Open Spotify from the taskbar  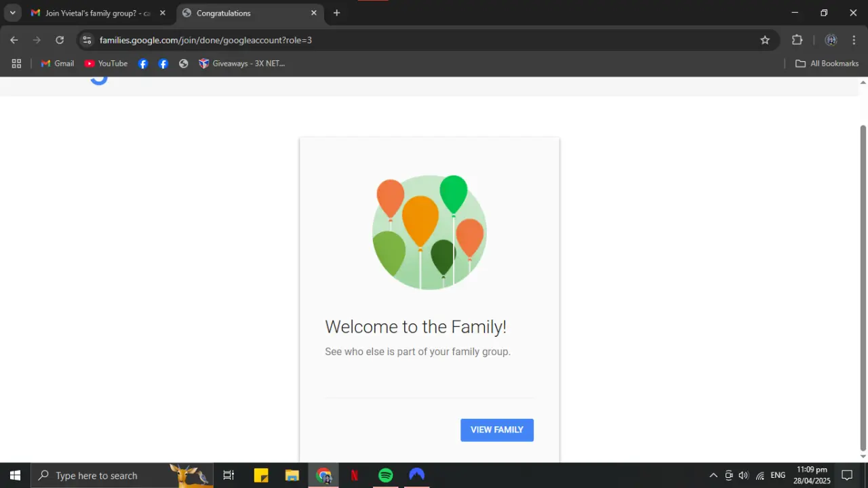point(386,475)
